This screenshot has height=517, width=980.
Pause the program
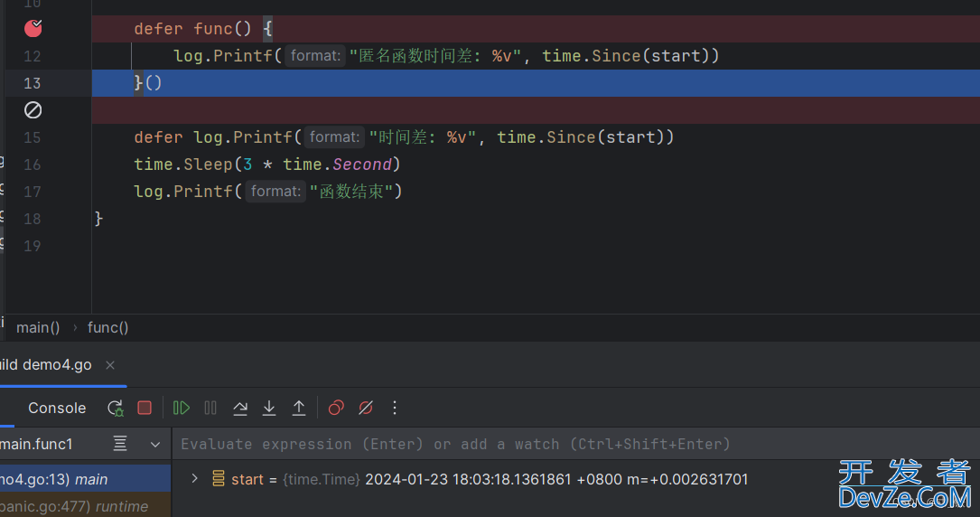210,409
